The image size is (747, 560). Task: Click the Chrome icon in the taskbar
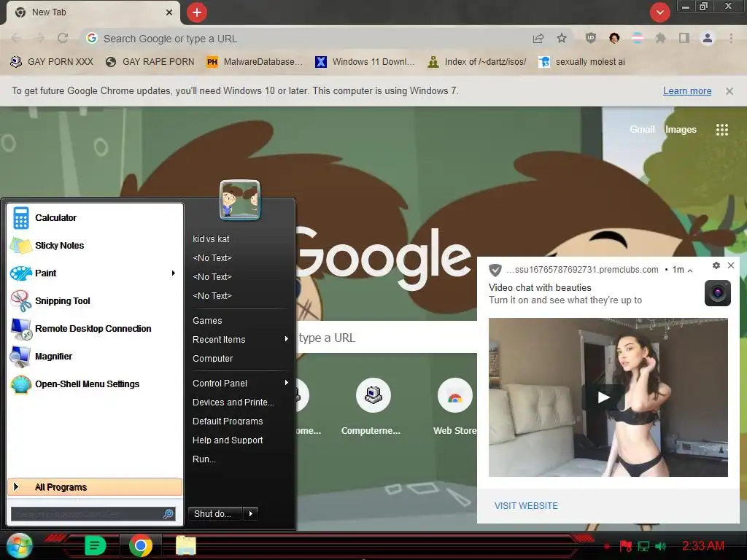click(141, 545)
